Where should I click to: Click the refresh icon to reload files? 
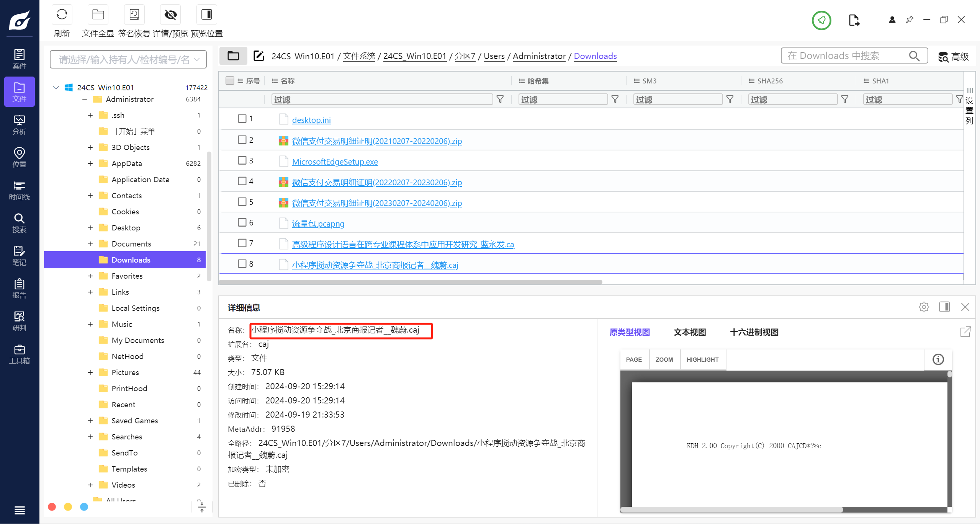62,14
